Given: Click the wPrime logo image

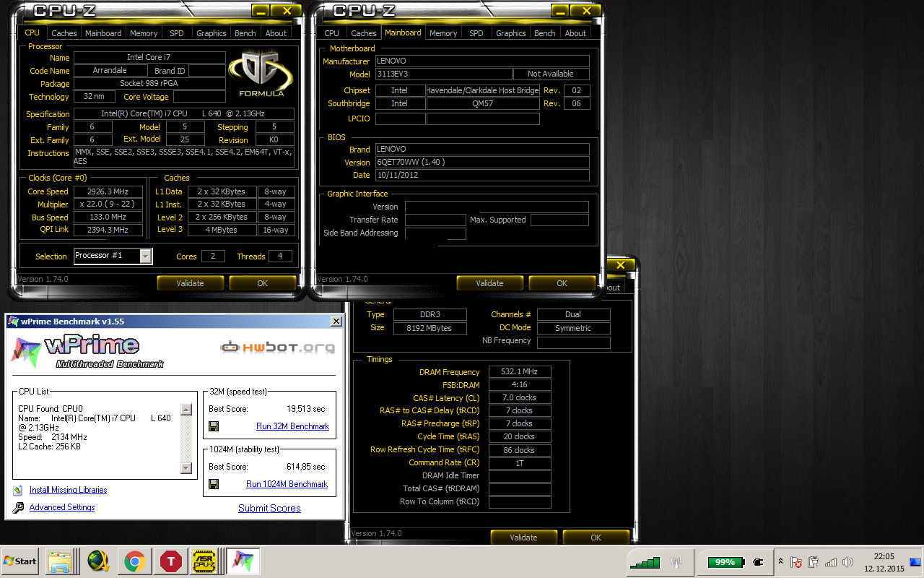Looking at the screenshot, I should tap(87, 352).
